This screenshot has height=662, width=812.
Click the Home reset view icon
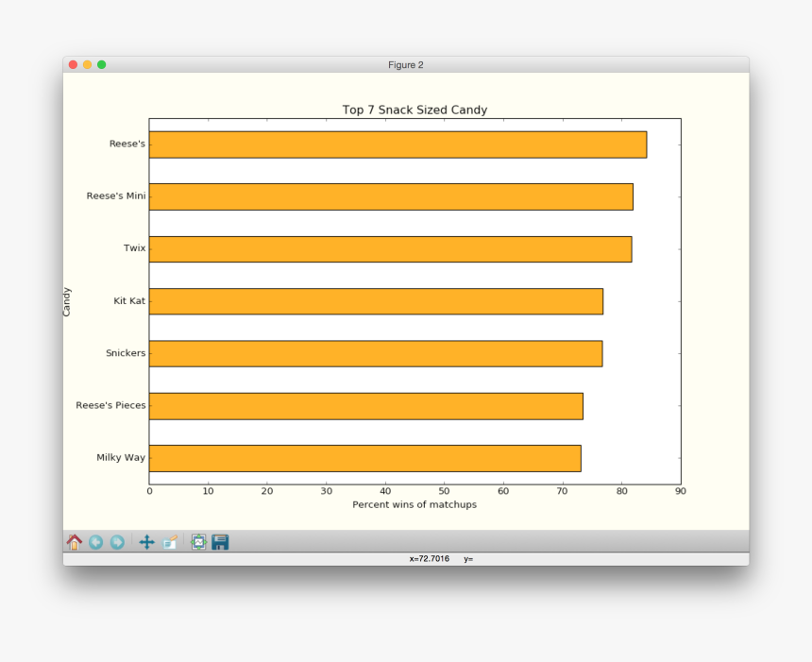(74, 542)
